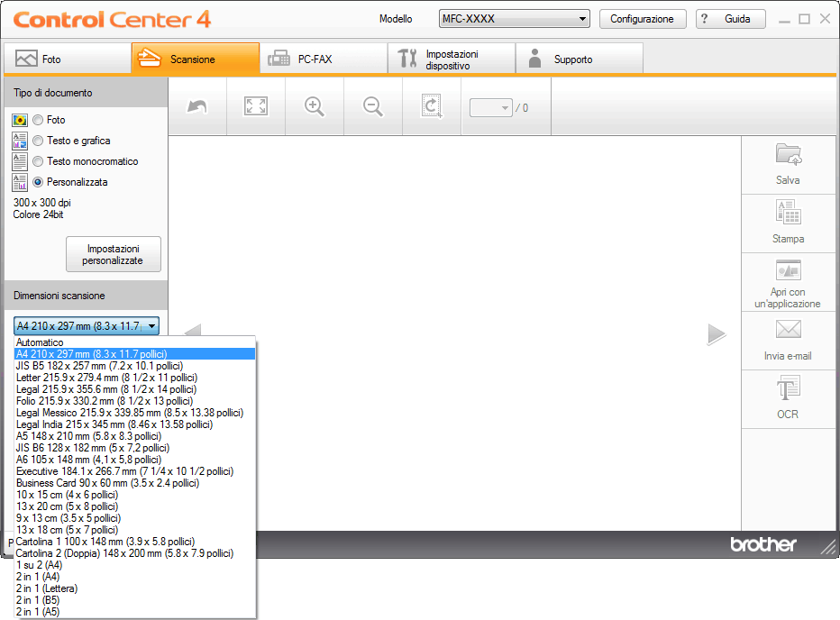Screen dimensions: 840x620
Task: Select the Foto radio button
Action: click(38, 120)
